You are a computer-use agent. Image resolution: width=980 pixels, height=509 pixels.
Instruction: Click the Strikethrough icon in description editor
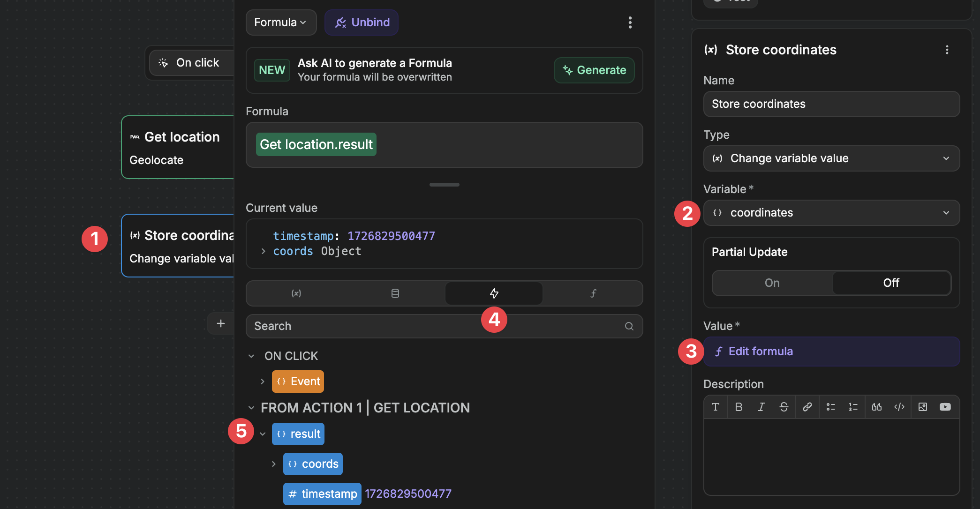point(784,407)
